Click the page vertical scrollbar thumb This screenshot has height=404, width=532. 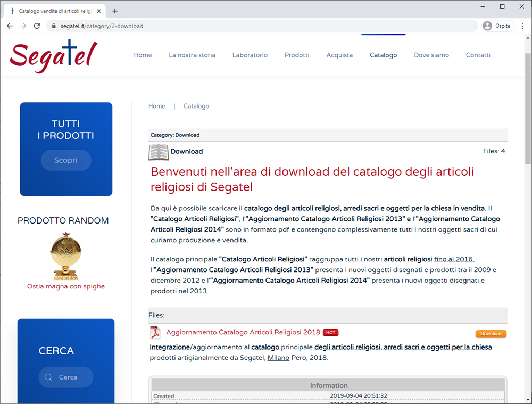coord(528,109)
